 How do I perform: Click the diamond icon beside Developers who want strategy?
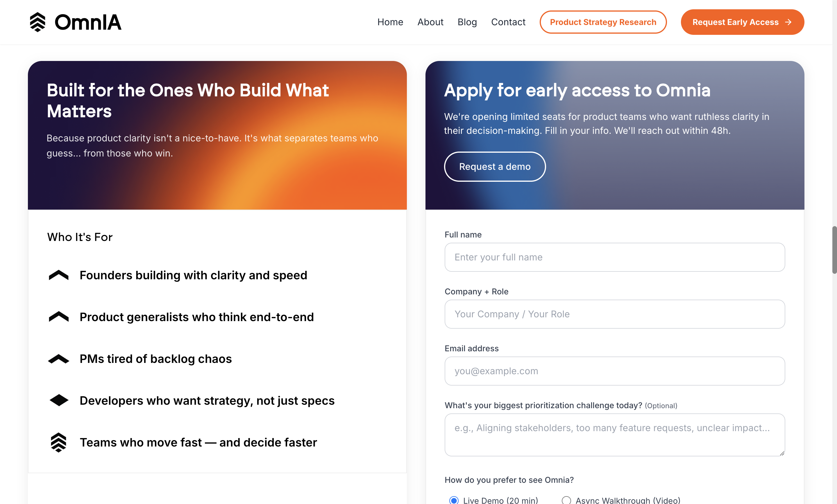click(x=58, y=400)
